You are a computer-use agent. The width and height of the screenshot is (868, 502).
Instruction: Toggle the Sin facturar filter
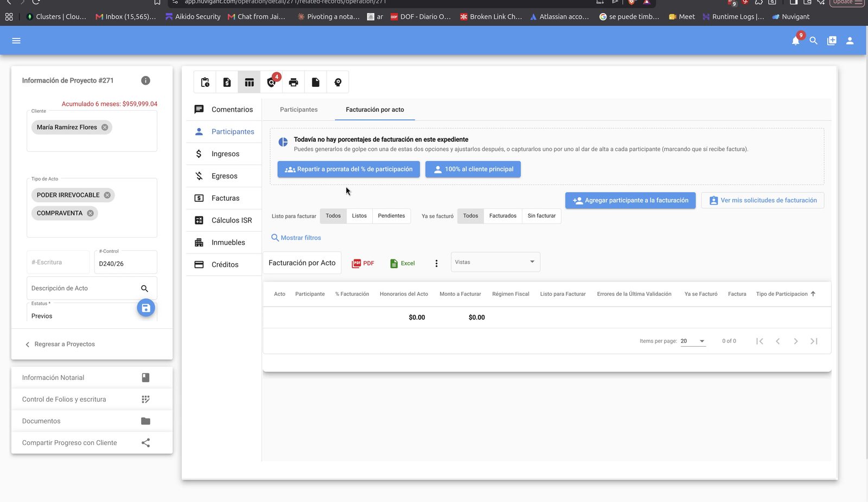[541, 216]
